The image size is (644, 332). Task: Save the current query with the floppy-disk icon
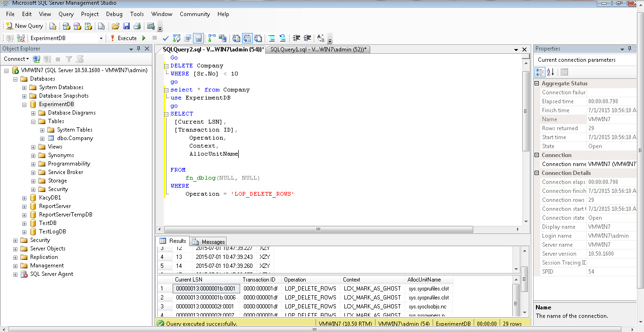pos(126,26)
